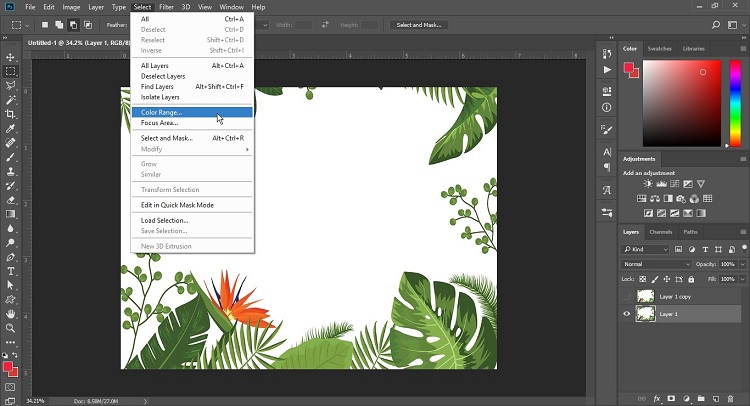Click the Select and Mask button

tap(421, 24)
